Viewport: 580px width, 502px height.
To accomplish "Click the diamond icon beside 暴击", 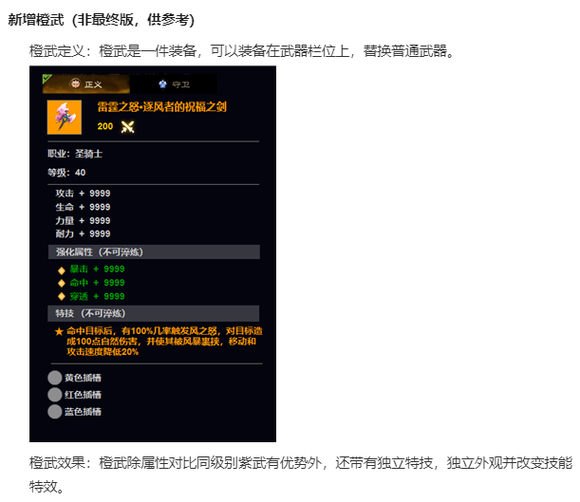I will pos(62,271).
